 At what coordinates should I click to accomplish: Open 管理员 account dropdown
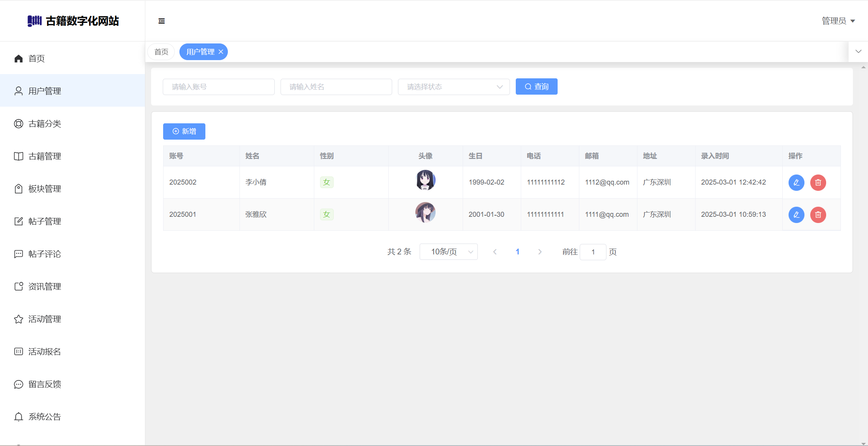coord(838,21)
